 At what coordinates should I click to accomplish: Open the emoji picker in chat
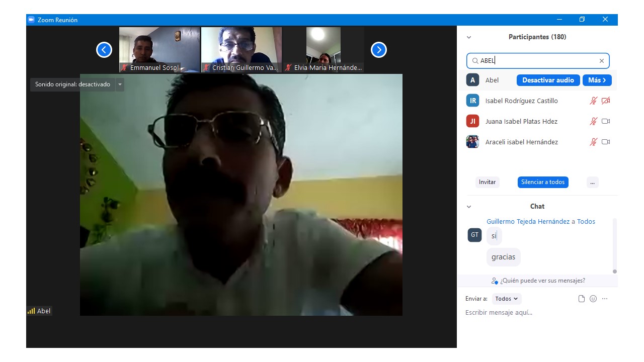point(593,299)
